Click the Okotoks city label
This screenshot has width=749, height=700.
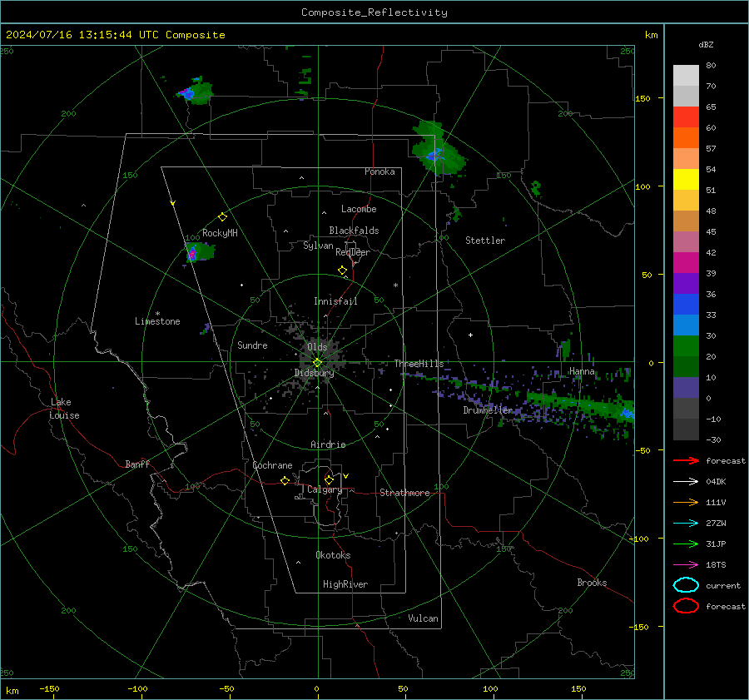tap(333, 555)
